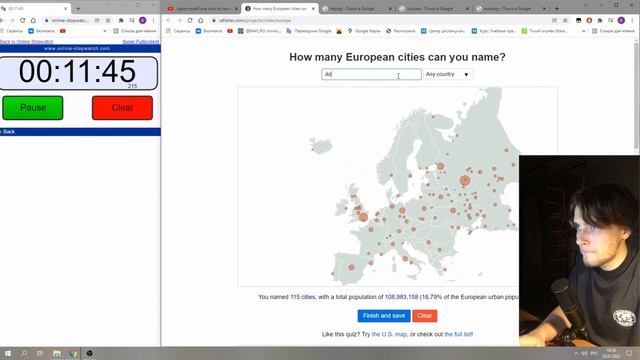Open the U.S. map link

pyautogui.click(x=389, y=334)
